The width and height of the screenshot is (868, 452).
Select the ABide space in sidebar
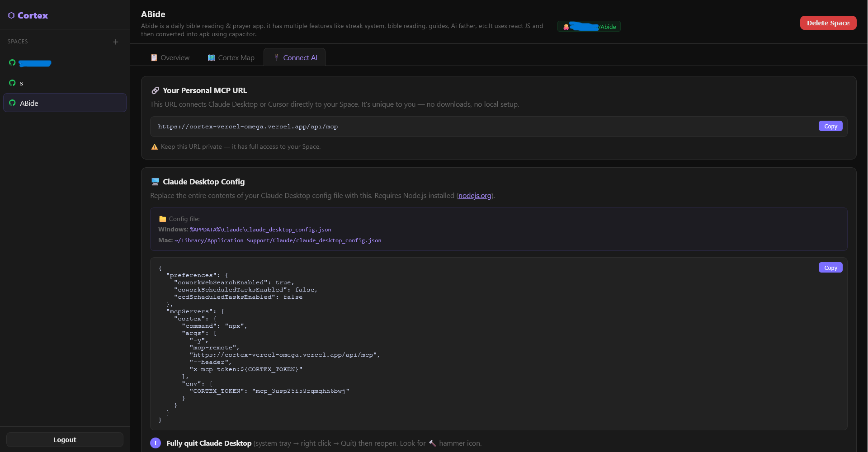65,103
